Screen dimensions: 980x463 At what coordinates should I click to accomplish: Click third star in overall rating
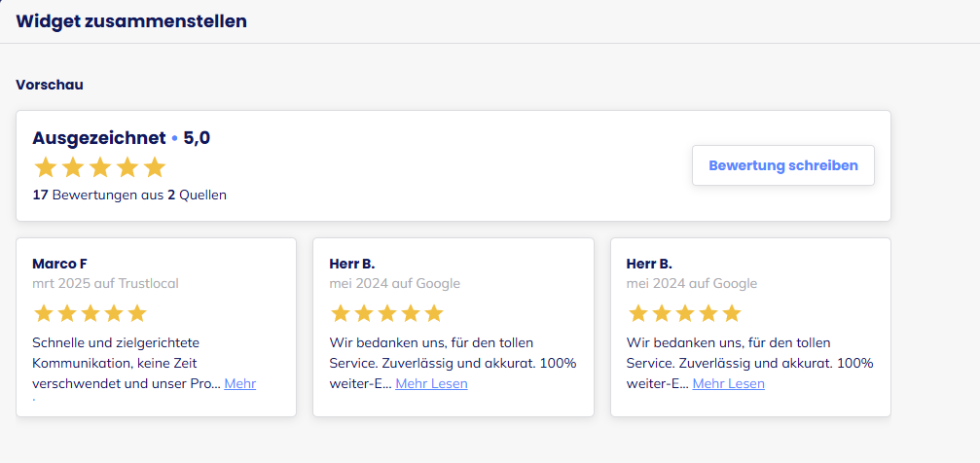click(x=100, y=167)
